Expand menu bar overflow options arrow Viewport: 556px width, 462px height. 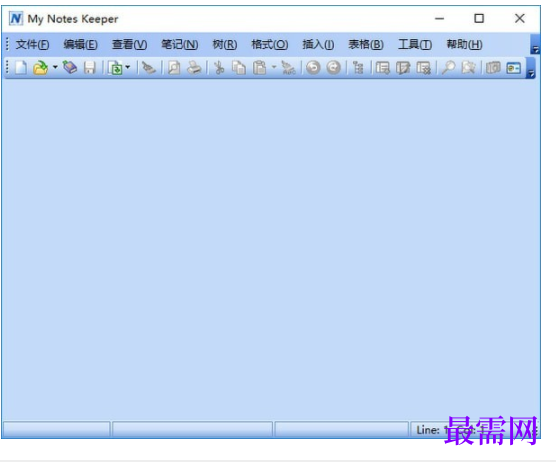[535, 45]
